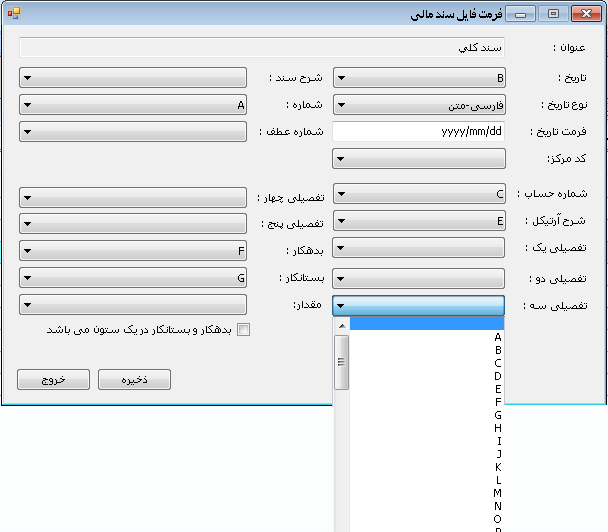Image resolution: width=608 pixels, height=532 pixels.
Task: Choose J from the dropdown list
Action: 427,454
